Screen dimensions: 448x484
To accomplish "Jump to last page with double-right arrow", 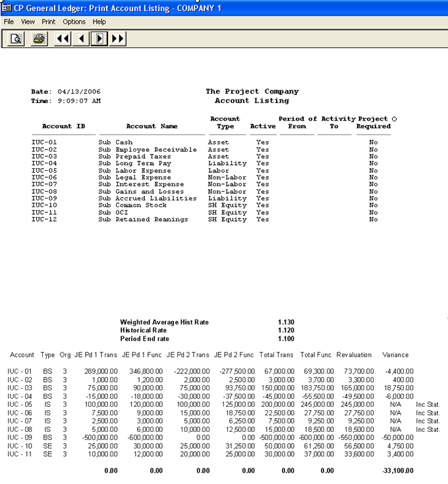I will click(x=118, y=39).
